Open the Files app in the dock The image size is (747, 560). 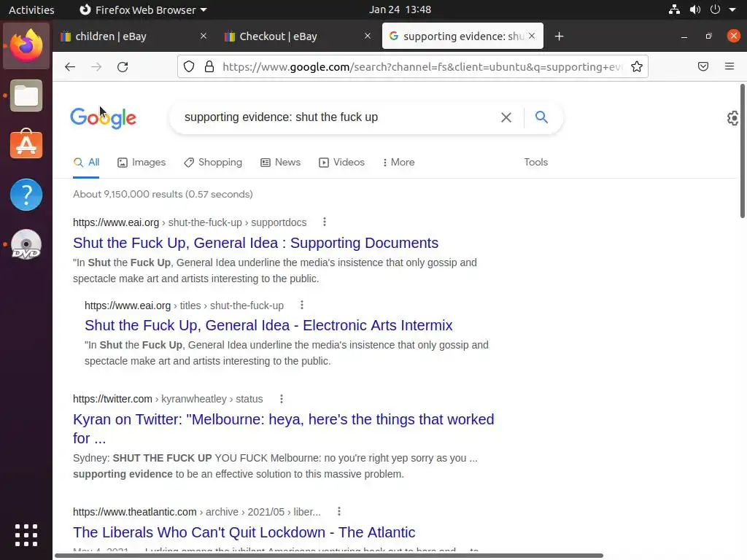[x=26, y=96]
